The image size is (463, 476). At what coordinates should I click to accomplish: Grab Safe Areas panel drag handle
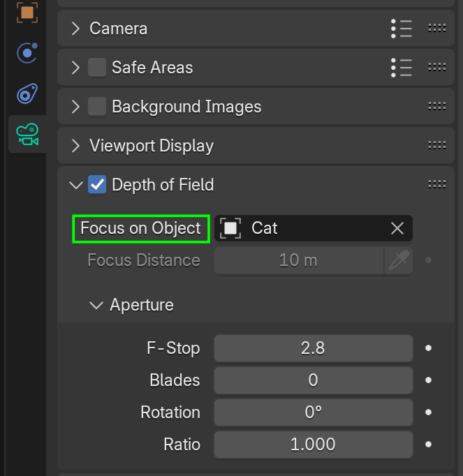[437, 67]
